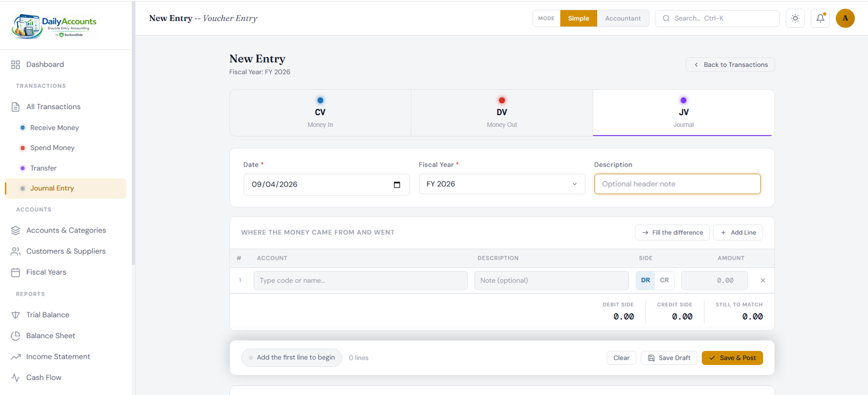
Task: Click the Add Line button
Action: [x=738, y=233]
